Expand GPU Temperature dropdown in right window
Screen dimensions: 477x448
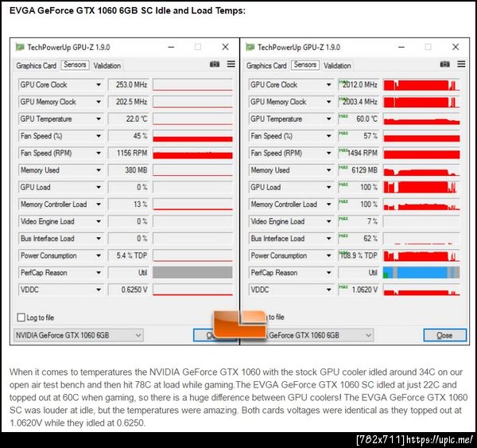[x=328, y=119]
